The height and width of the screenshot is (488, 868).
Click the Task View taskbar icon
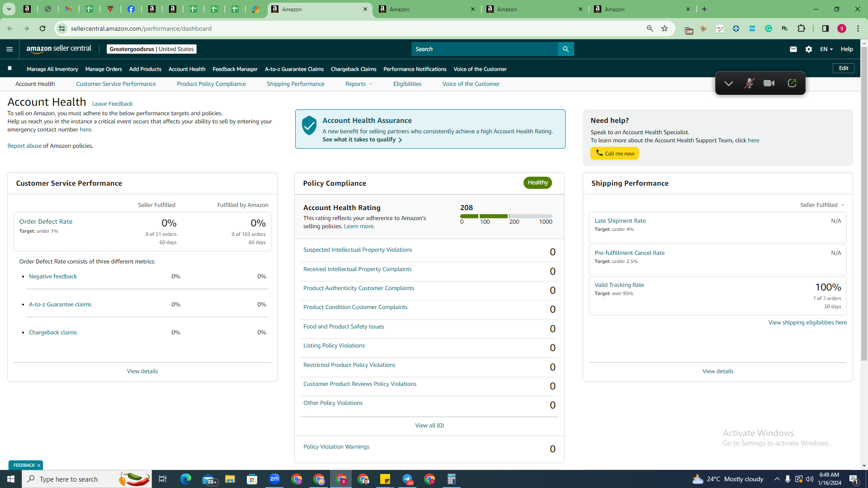point(163,479)
